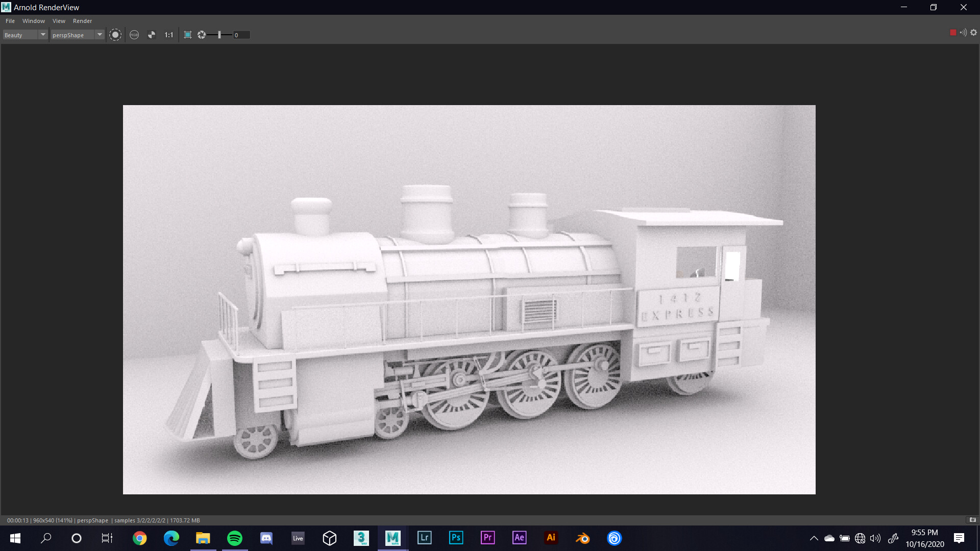Open the Render menu
980x551 pixels.
(x=82, y=21)
